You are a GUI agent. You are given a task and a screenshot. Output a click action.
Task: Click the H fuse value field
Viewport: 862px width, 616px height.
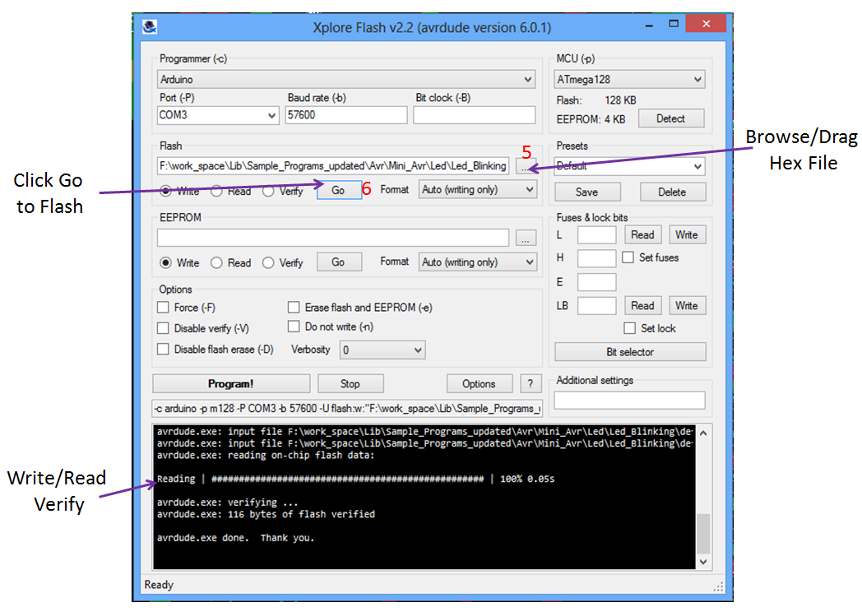point(597,258)
